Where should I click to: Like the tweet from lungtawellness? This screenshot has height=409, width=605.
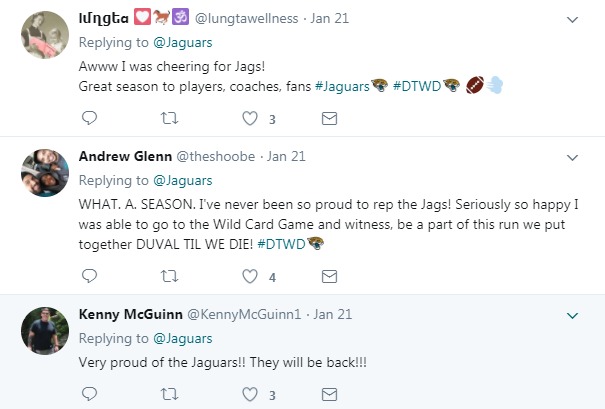250,119
